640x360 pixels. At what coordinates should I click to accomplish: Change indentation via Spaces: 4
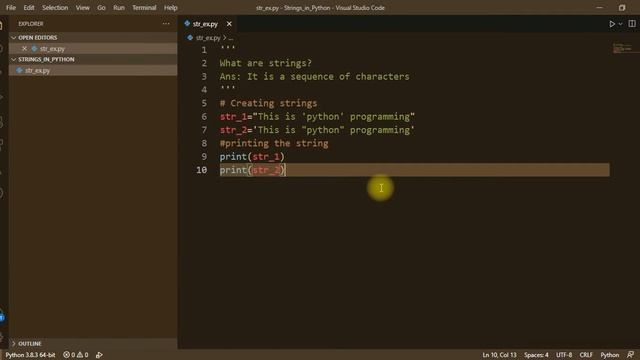tap(536, 355)
